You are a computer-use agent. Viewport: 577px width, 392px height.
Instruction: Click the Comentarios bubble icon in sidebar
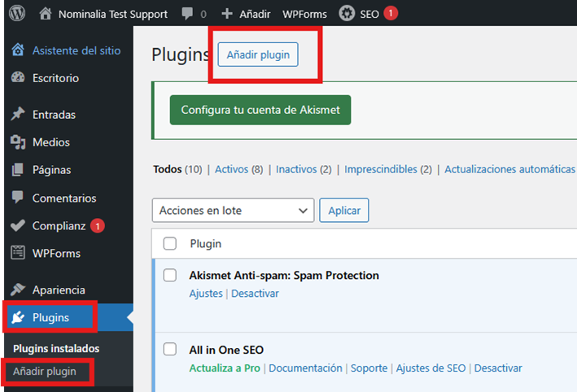click(18, 198)
